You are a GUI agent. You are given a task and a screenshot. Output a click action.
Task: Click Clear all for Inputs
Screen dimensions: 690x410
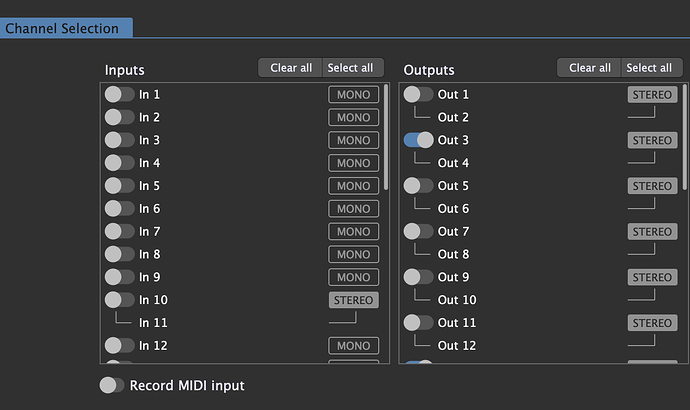point(291,68)
